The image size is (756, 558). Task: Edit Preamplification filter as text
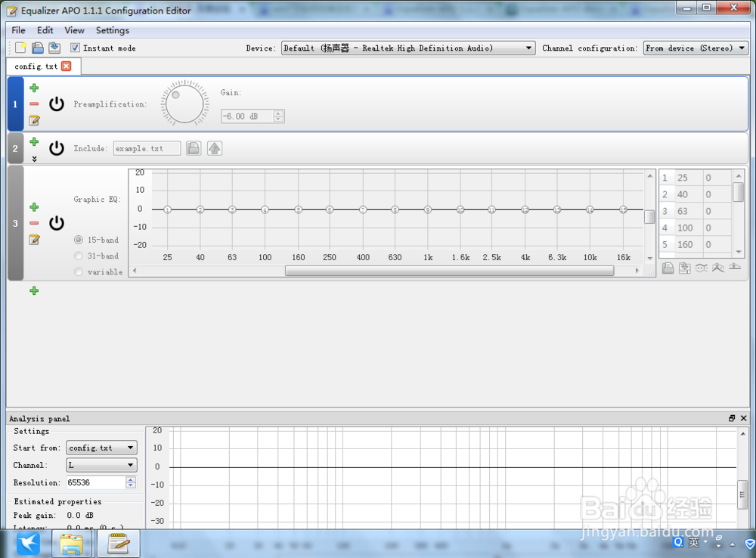coord(34,120)
